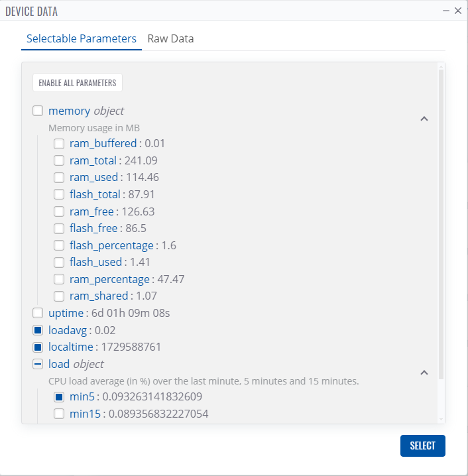The height and width of the screenshot is (476, 468).
Task: Check the memory object checkbox
Action: [38, 111]
